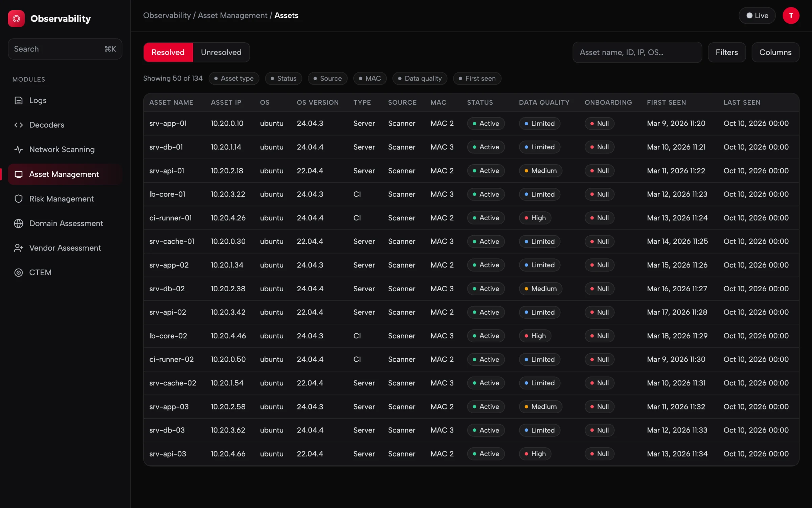Open First seen filter chip
The image size is (812, 508).
point(477,79)
